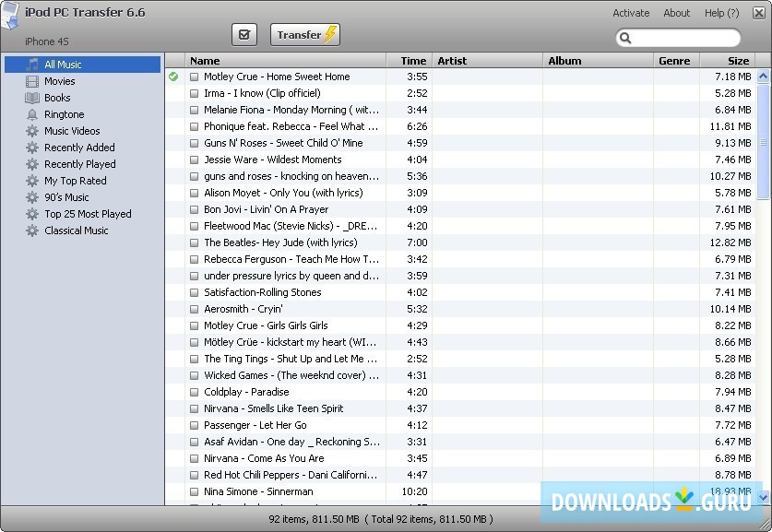Image resolution: width=772 pixels, height=532 pixels.
Task: Close the iPod PC Transfer window
Action: click(759, 13)
